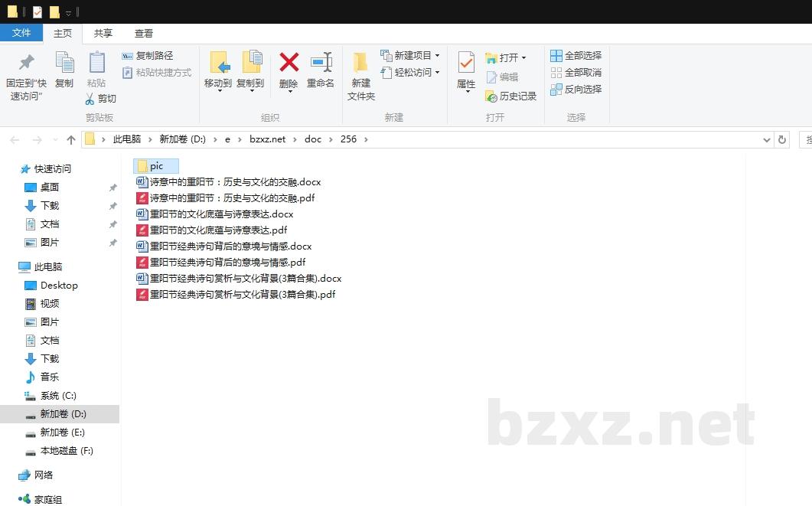Switch to the 查看 ribbon tab

tap(144, 33)
